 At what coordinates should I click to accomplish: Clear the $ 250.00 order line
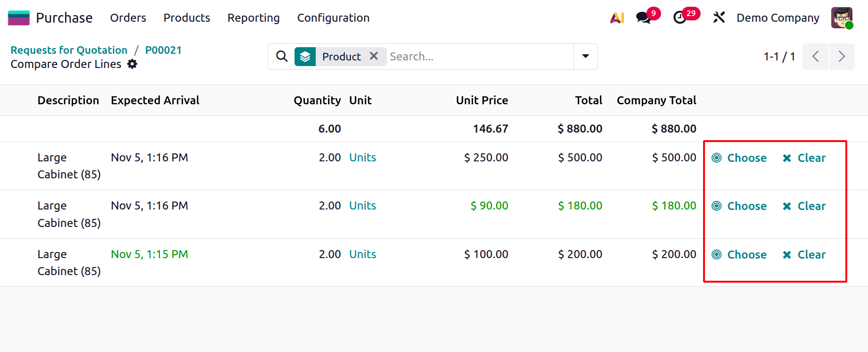804,158
